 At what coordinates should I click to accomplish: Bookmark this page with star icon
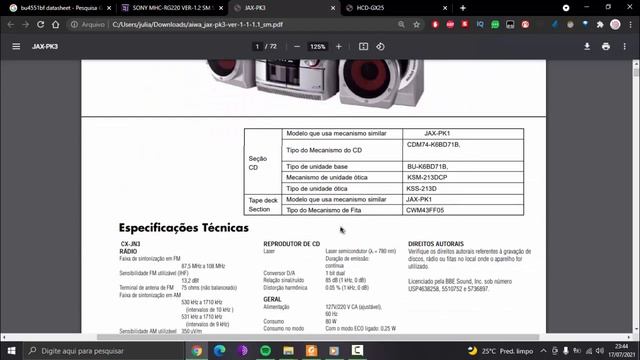click(x=416, y=24)
